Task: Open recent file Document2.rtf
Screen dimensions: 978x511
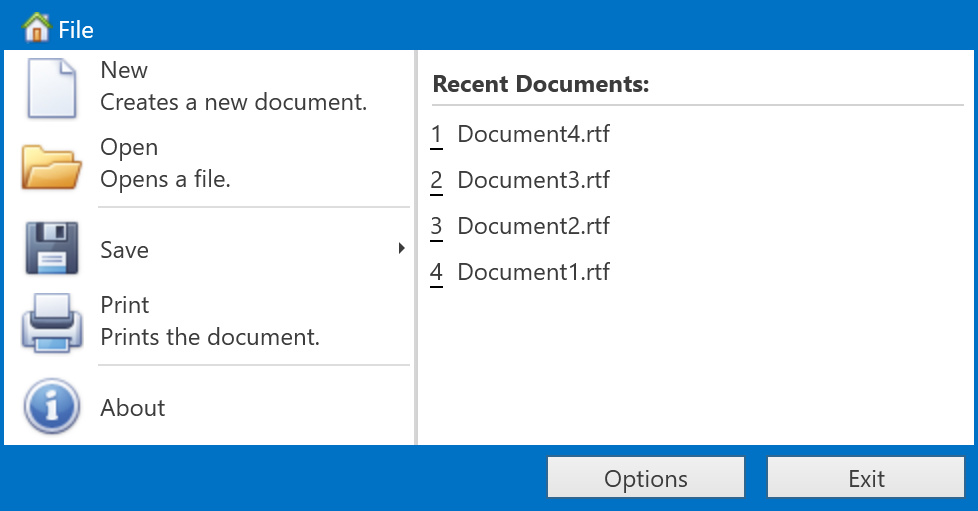Action: (x=533, y=226)
